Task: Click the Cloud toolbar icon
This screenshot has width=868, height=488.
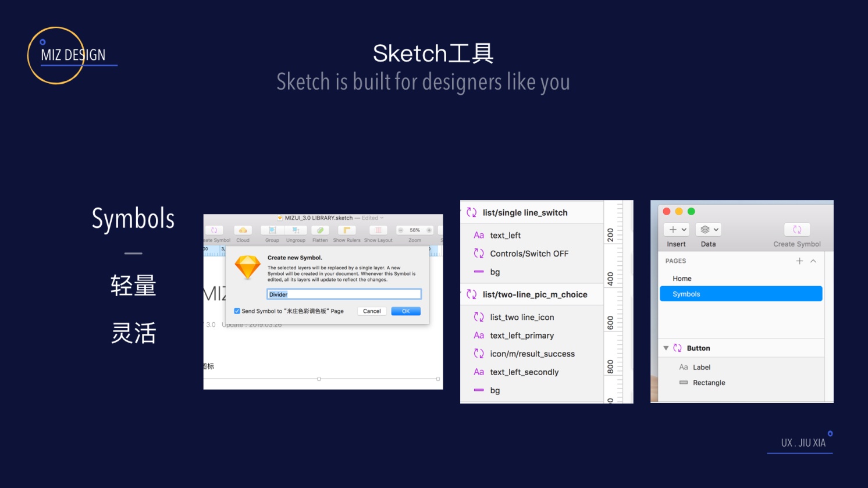Action: pos(243,230)
